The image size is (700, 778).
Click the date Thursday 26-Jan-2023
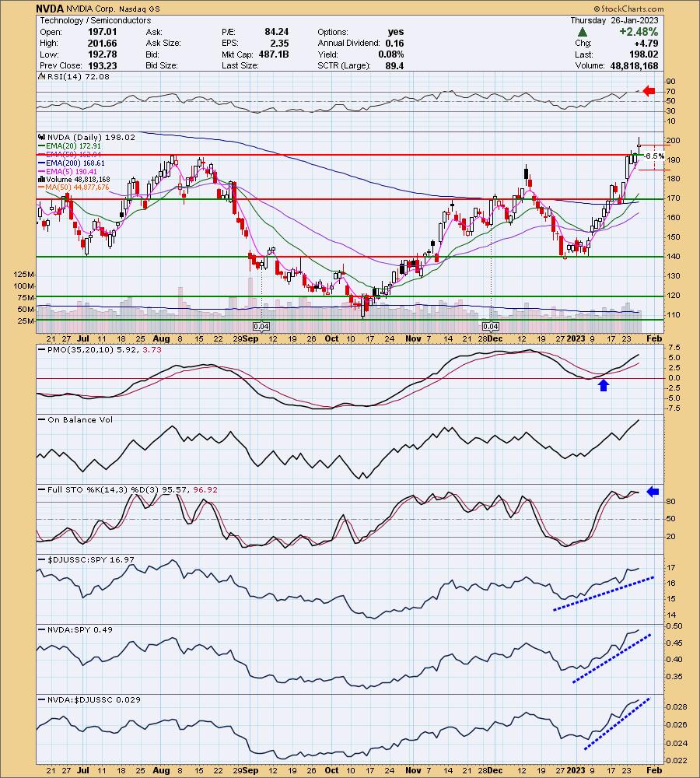[614, 20]
